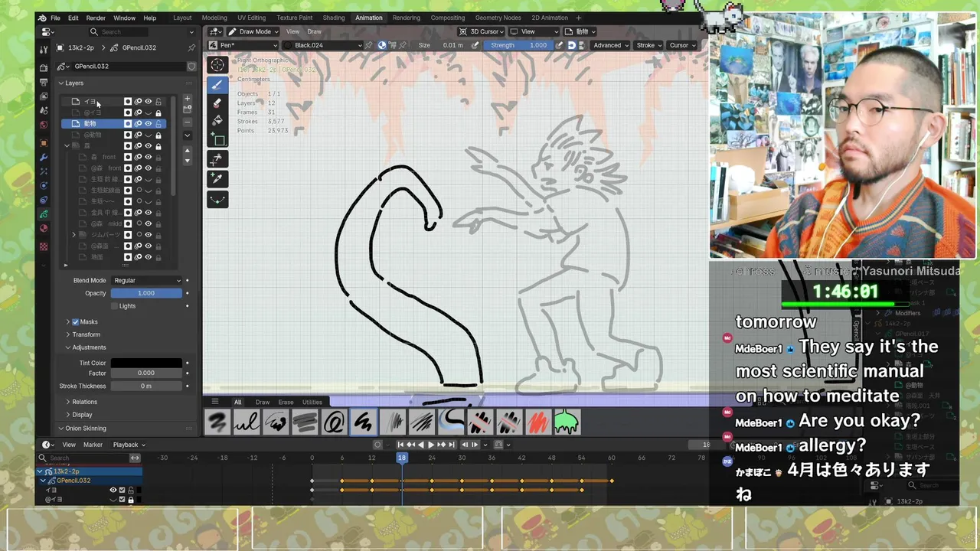The height and width of the screenshot is (551, 980).
Task: Select the Erase brush category tab
Action: (x=286, y=402)
